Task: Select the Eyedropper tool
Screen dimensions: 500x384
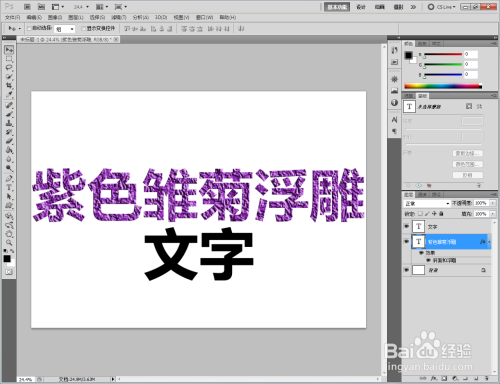Action: [9, 95]
